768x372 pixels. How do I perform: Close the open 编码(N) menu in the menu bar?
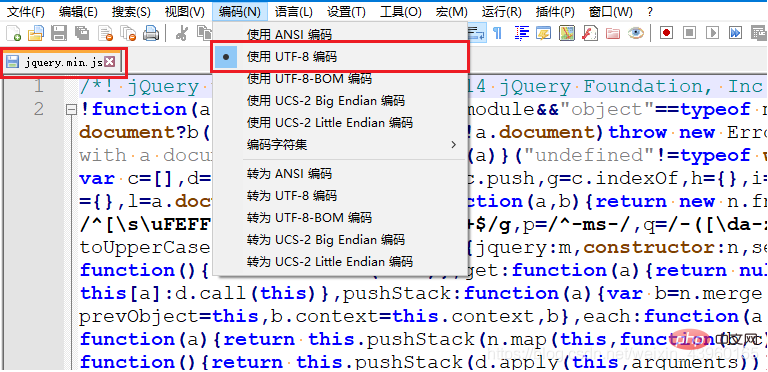pos(240,11)
